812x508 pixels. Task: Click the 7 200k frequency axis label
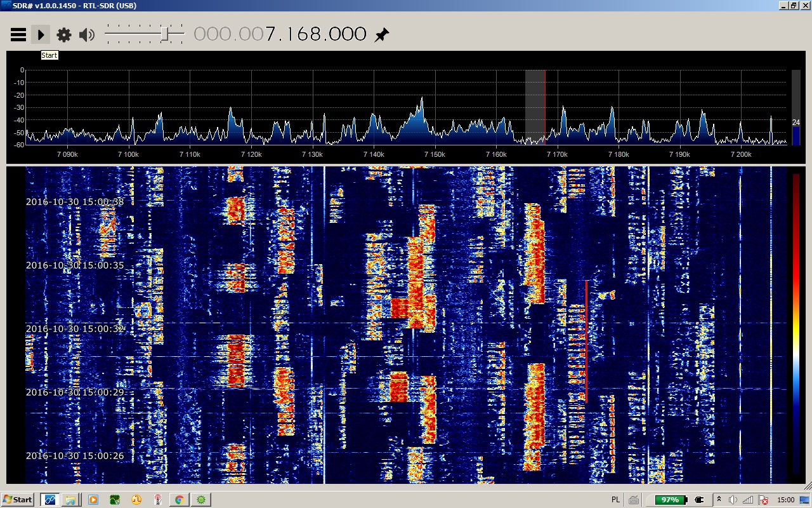pos(741,154)
